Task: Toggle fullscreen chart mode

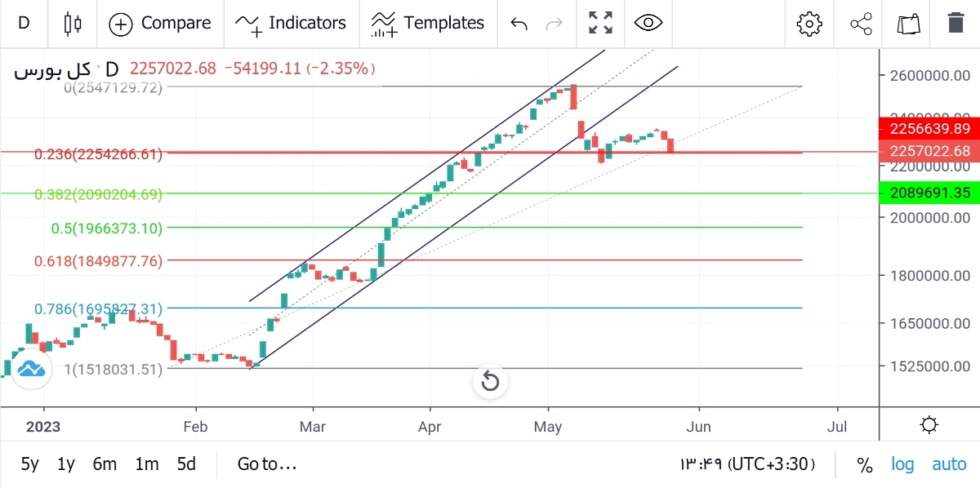Action: click(x=600, y=23)
